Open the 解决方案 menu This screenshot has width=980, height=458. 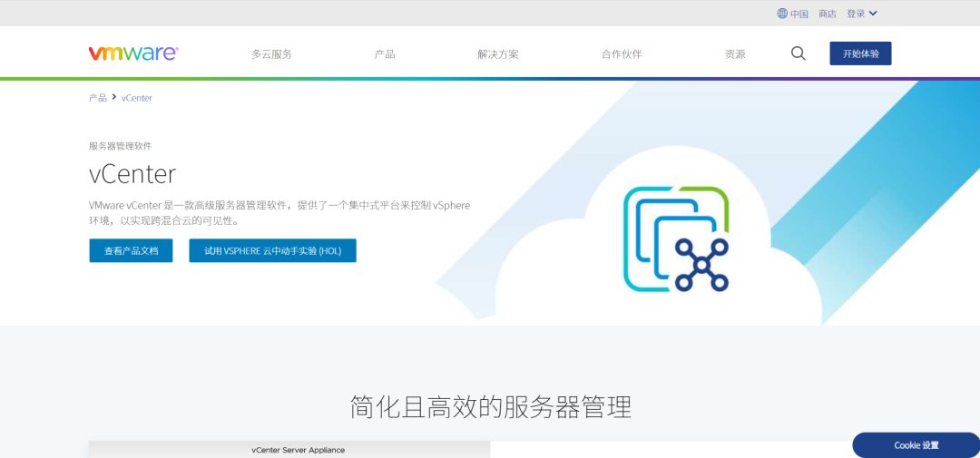click(x=498, y=54)
